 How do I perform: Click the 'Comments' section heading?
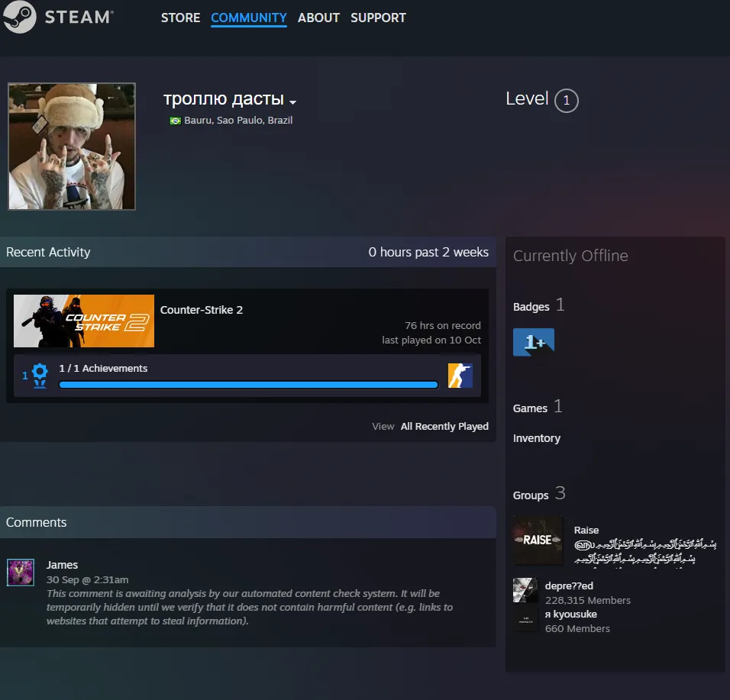click(x=37, y=522)
